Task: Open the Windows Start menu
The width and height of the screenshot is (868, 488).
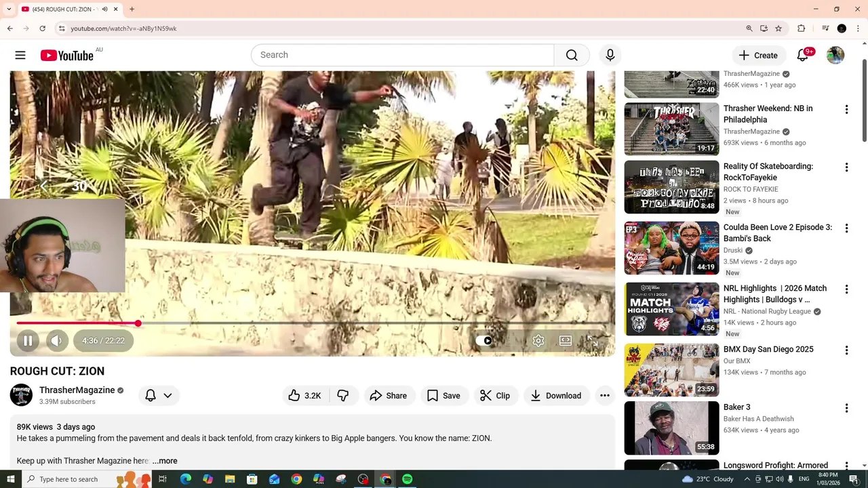Action: pos(11,479)
